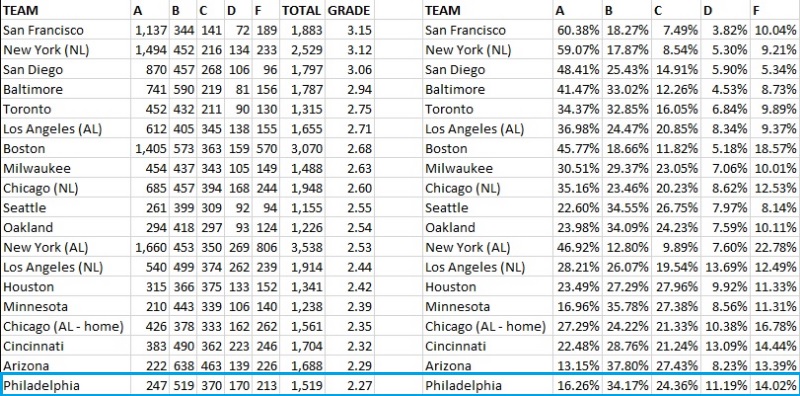Click Milwaukee's F percentage 10.01%

pyautogui.click(x=776, y=169)
